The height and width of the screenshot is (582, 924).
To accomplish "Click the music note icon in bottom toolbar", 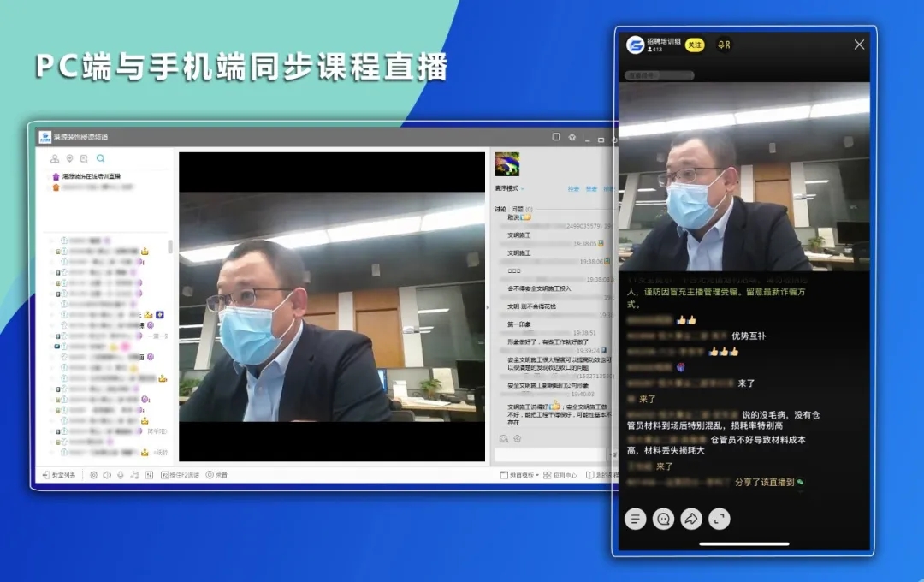I will 134,474.
